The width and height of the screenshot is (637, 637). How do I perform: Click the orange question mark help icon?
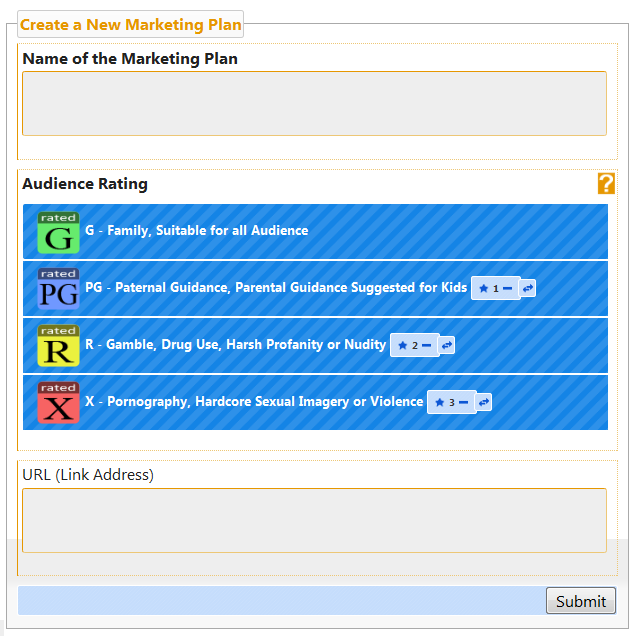tap(606, 184)
